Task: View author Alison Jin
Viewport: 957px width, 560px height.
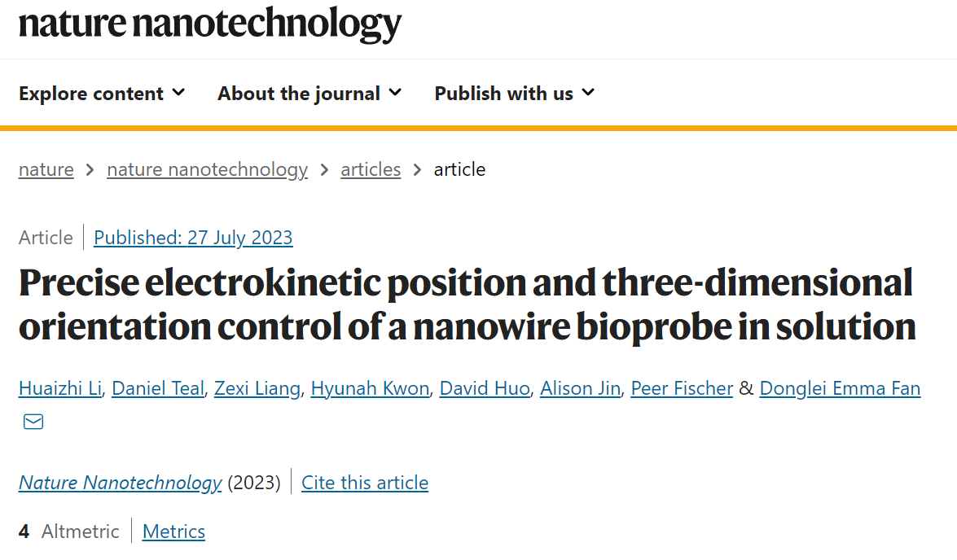Action: [x=580, y=388]
